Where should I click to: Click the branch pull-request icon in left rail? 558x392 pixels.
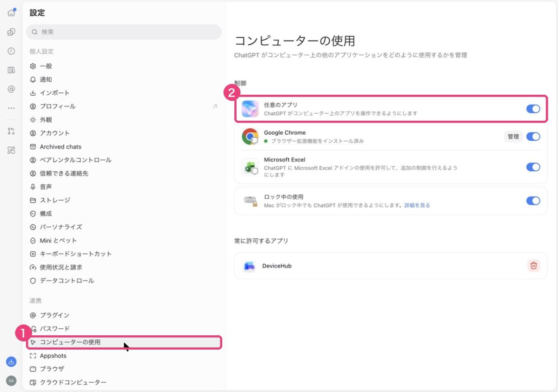[x=11, y=131]
